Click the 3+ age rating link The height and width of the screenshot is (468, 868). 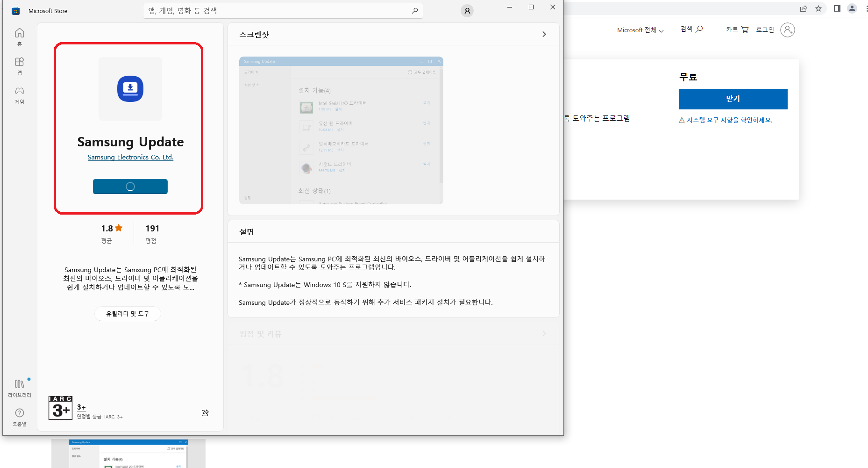81,407
